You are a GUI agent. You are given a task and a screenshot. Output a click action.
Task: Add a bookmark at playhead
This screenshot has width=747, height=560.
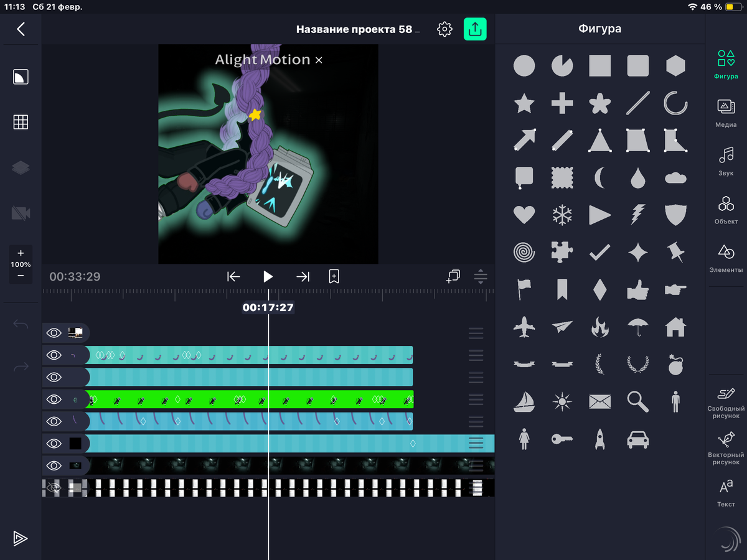coord(334,276)
